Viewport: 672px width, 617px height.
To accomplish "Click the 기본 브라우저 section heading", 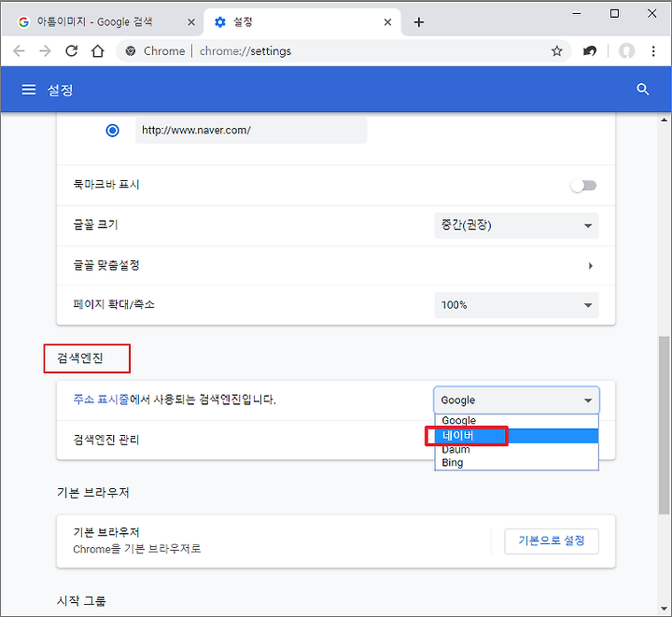I will click(x=93, y=493).
